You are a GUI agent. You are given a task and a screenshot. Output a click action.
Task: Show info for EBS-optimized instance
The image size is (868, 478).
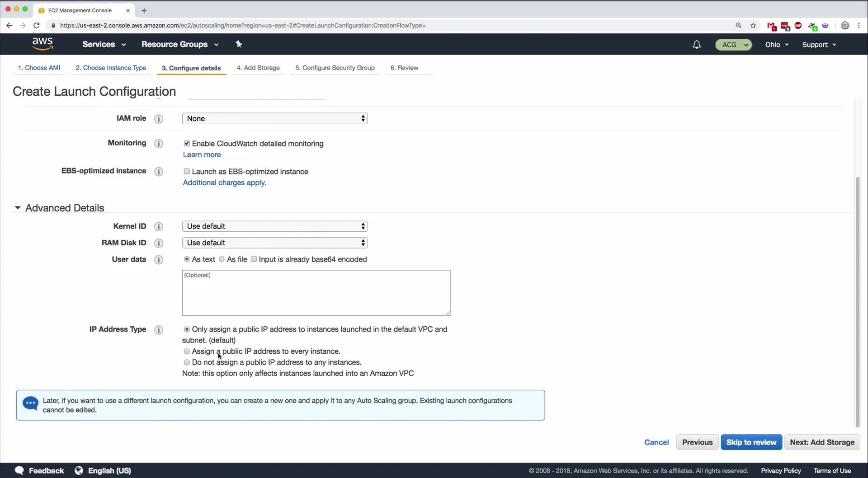(x=159, y=172)
